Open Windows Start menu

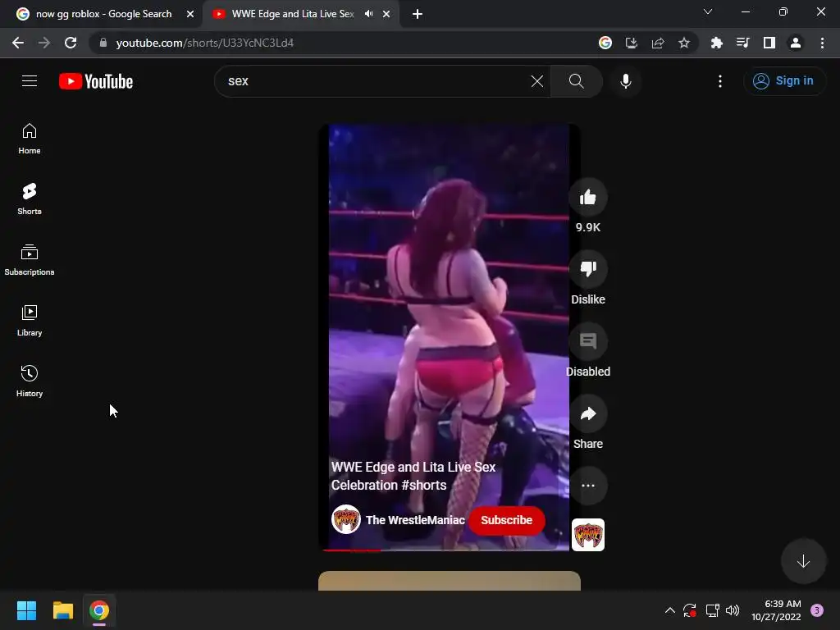coord(26,610)
